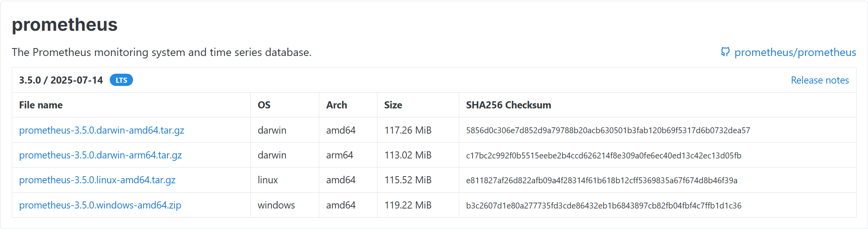
Task: Download prometheus-3.5.0.darwin-arm64.tar.gz
Action: click(x=100, y=155)
